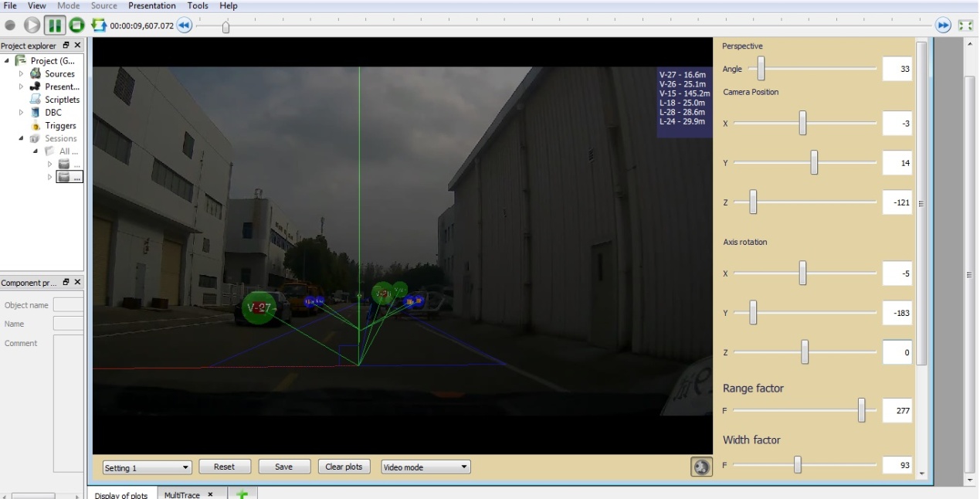Select the Sessions item icon
This screenshot has height=499, width=980.
pos(35,138)
